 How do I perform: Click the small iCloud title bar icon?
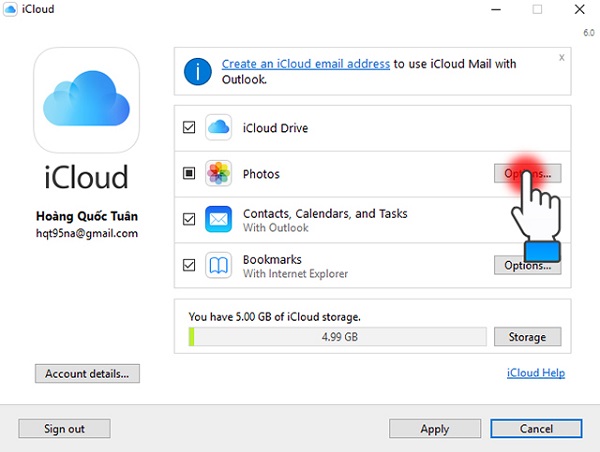pyautogui.click(x=10, y=10)
